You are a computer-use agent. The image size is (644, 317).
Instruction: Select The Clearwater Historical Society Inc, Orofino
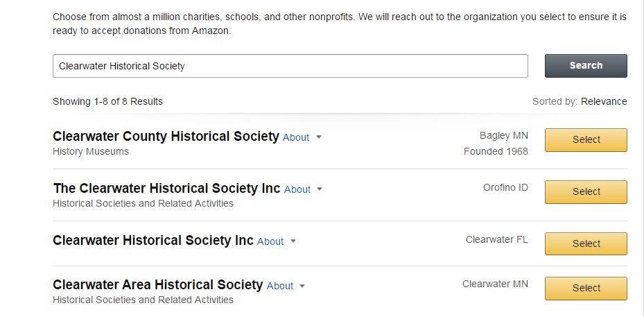586,192
